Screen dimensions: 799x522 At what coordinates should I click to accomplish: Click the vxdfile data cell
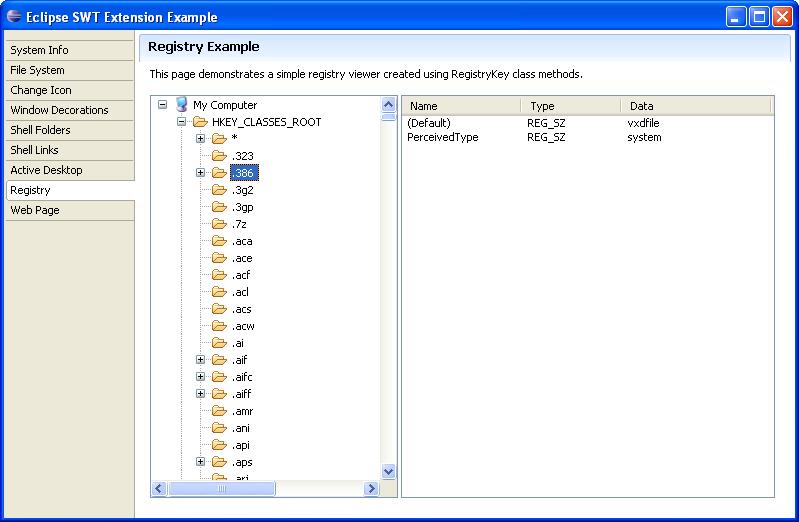click(x=643, y=123)
